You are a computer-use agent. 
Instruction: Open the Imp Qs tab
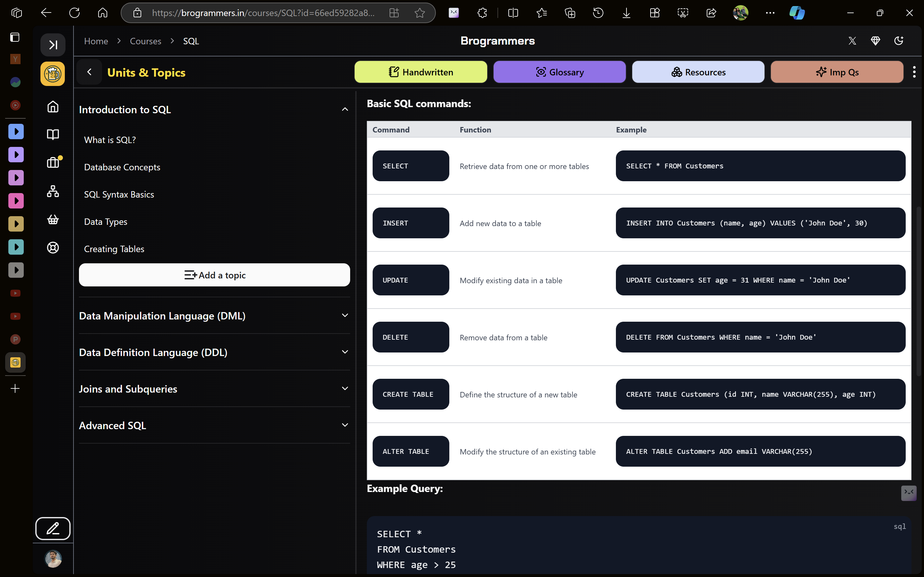pyautogui.click(x=837, y=72)
